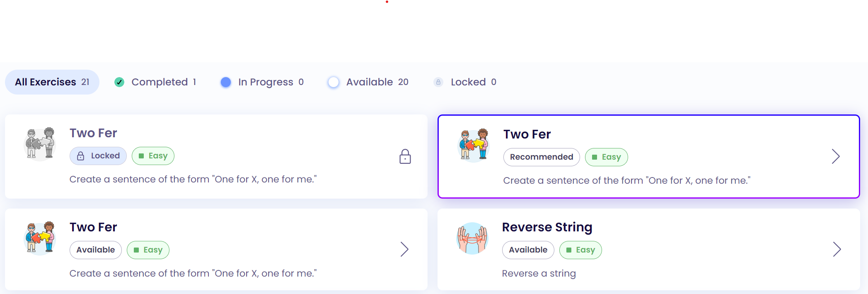Expand the recommended Two Fer exercise via its chevron
Screen dimensions: 868x294
836,156
